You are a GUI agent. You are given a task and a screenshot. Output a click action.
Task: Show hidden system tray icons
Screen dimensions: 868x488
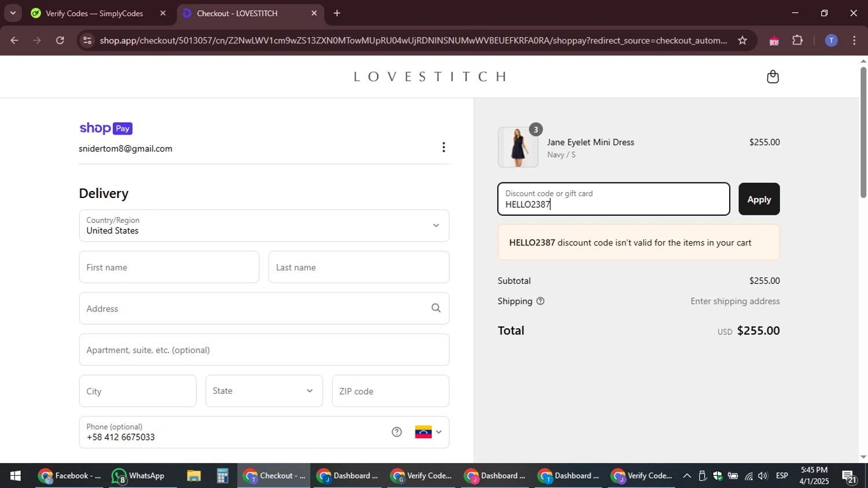[687, 476]
